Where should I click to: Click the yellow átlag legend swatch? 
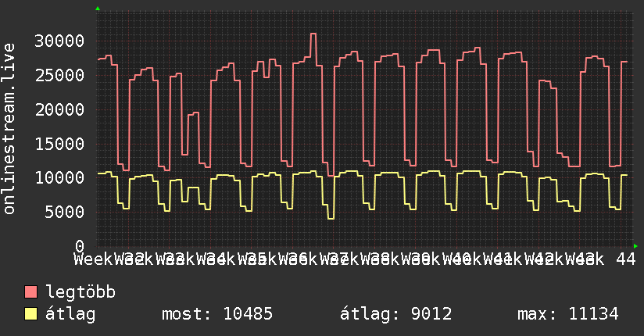tap(31, 314)
